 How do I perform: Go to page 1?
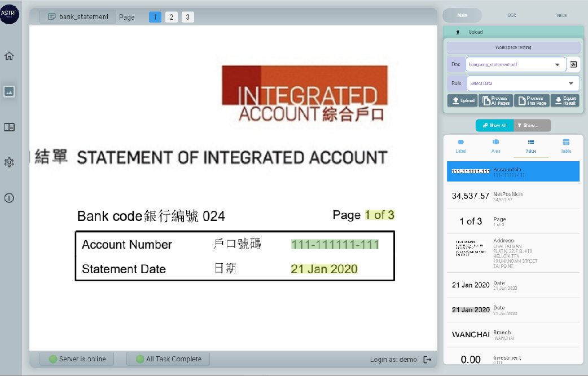click(x=155, y=17)
